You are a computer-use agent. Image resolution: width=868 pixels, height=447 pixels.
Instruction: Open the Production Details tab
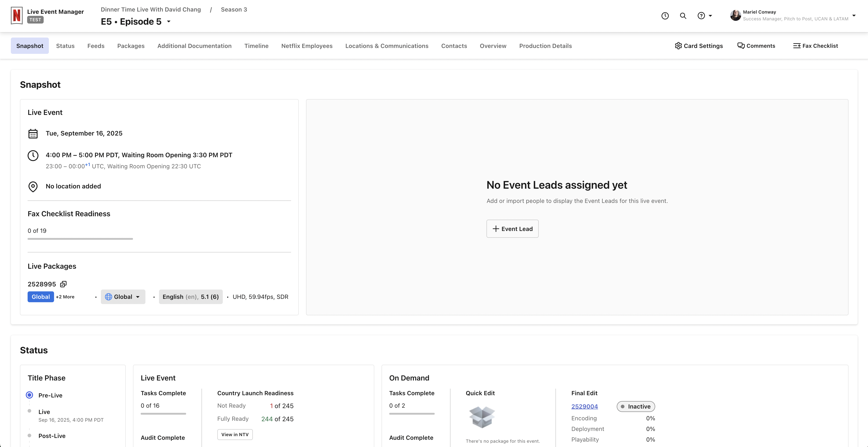coord(545,45)
